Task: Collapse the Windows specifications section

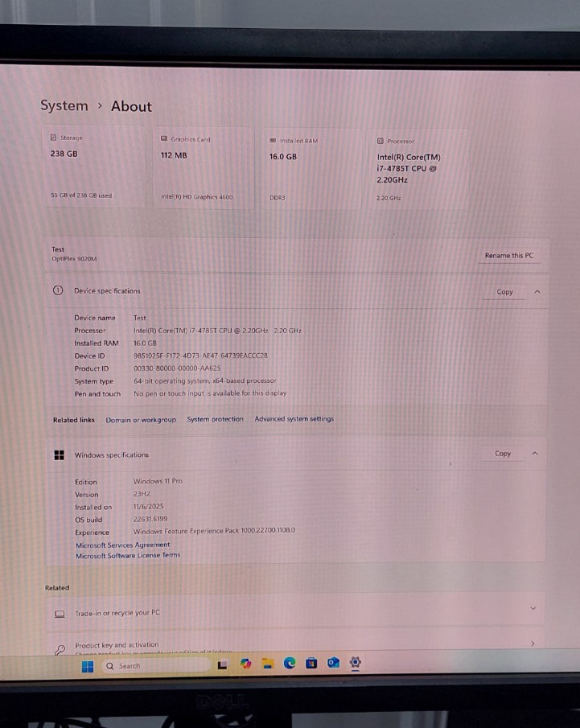Action: pyautogui.click(x=535, y=453)
